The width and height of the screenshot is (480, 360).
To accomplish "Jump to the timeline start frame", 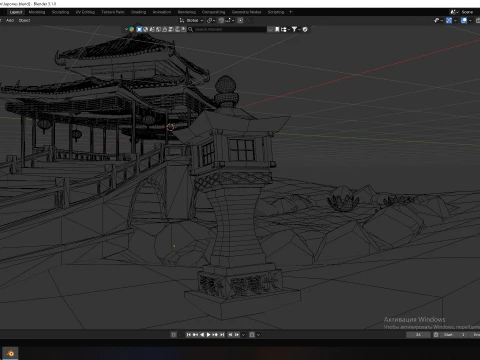I will pyautogui.click(x=189, y=335).
